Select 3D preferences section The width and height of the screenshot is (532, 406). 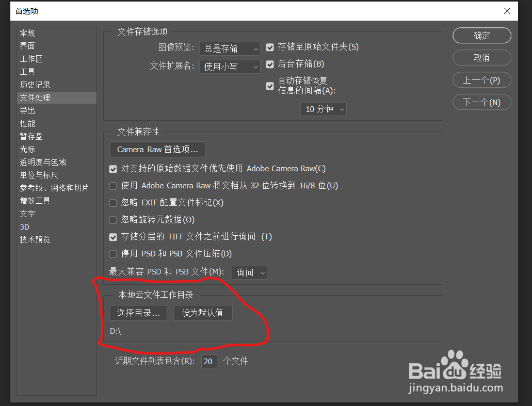(24, 226)
